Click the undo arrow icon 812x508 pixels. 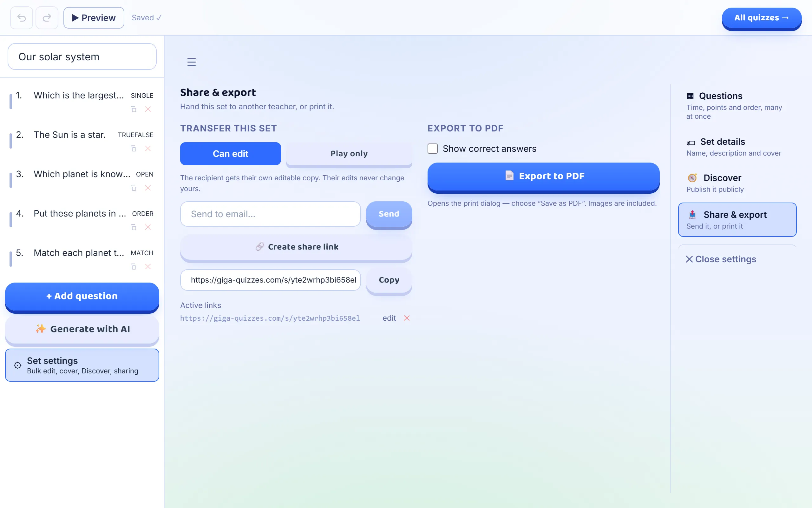22,18
